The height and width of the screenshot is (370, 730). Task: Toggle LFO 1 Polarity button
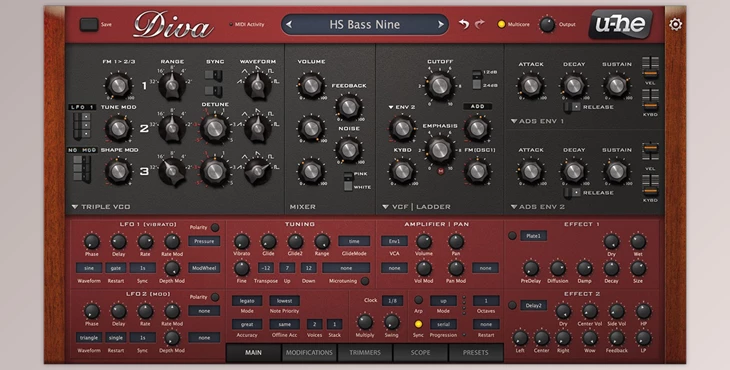(215, 228)
